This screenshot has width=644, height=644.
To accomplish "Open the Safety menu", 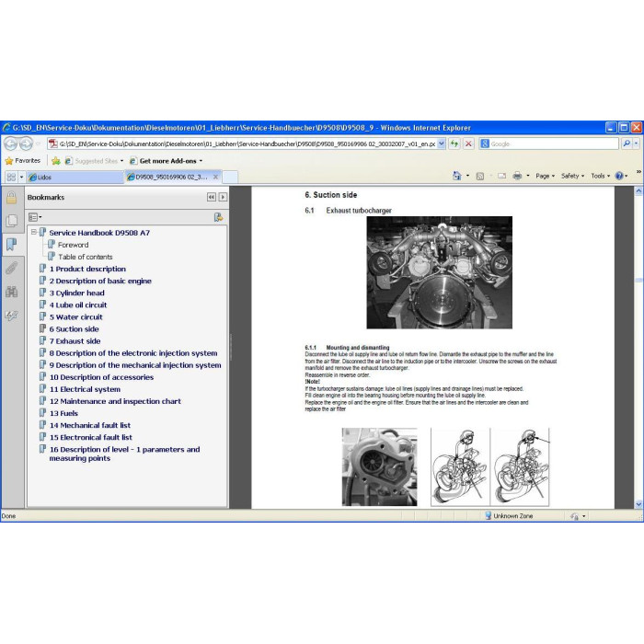I will pyautogui.click(x=572, y=176).
